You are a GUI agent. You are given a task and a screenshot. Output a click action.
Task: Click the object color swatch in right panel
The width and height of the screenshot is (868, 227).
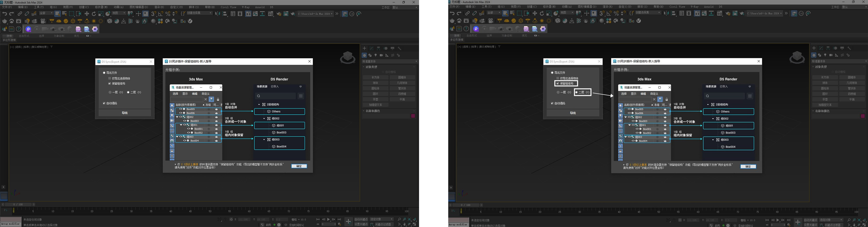click(x=863, y=116)
